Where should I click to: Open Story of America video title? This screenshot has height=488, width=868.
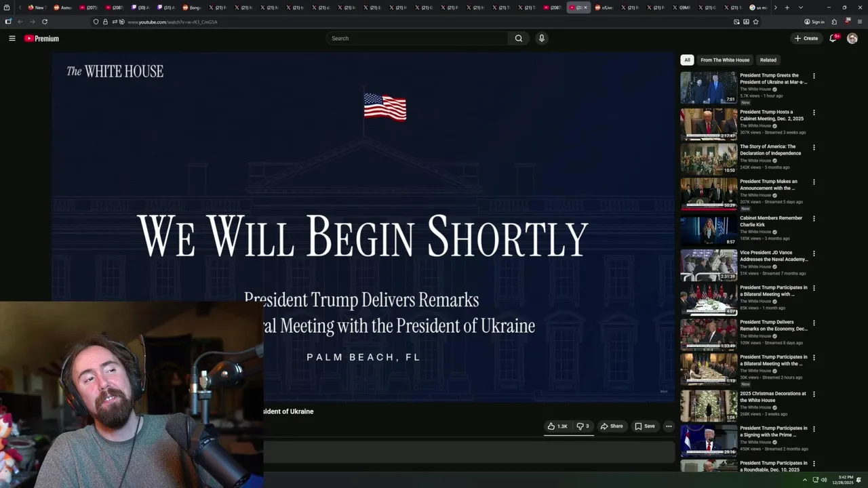pos(770,150)
